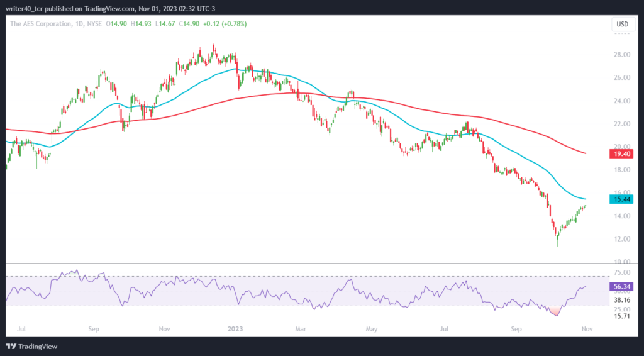The width and height of the screenshot is (644, 356).
Task: Click 'The AES Corporation' symbol title
Action: point(40,24)
